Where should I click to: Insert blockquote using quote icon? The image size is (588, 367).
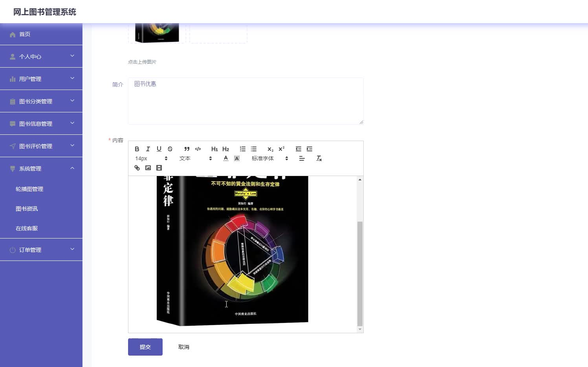pyautogui.click(x=187, y=149)
